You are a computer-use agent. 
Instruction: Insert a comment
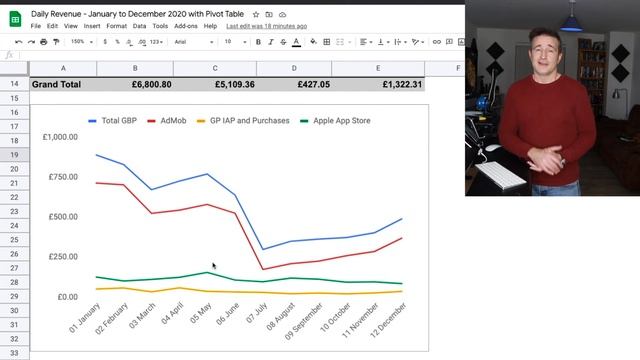pyautogui.click(x=449, y=42)
